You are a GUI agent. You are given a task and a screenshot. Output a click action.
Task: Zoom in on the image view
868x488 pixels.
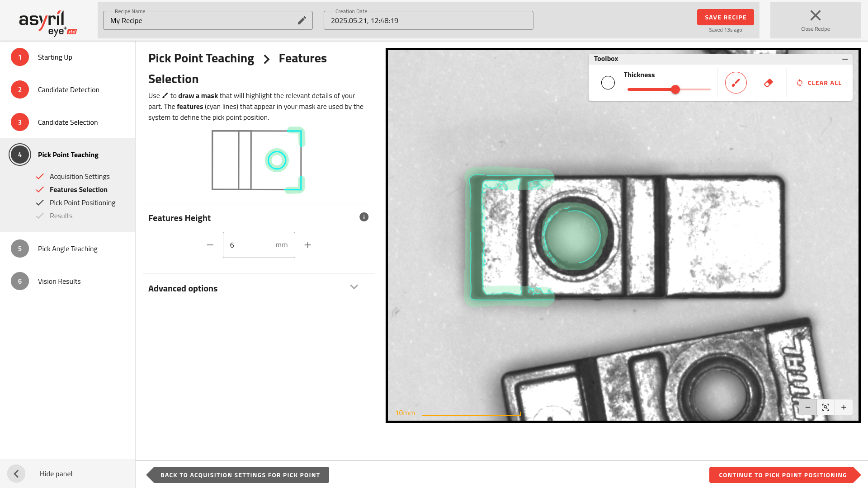[x=844, y=407]
